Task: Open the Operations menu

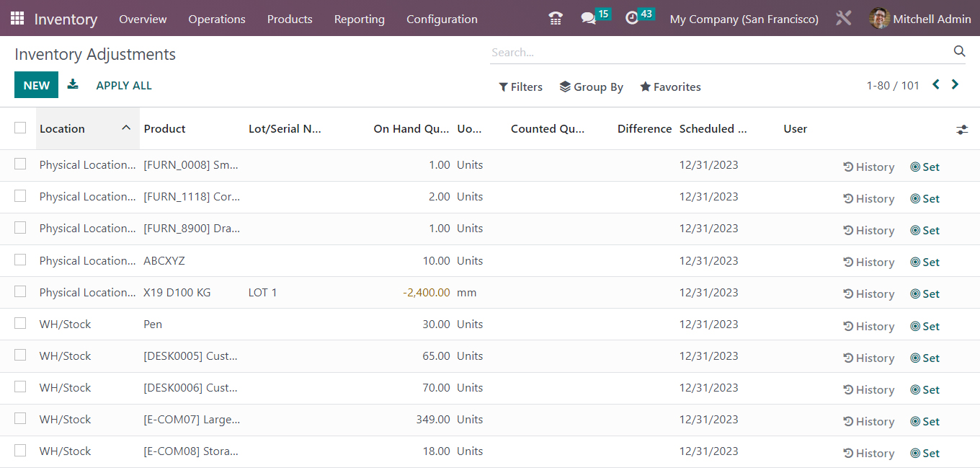Action: (x=217, y=19)
